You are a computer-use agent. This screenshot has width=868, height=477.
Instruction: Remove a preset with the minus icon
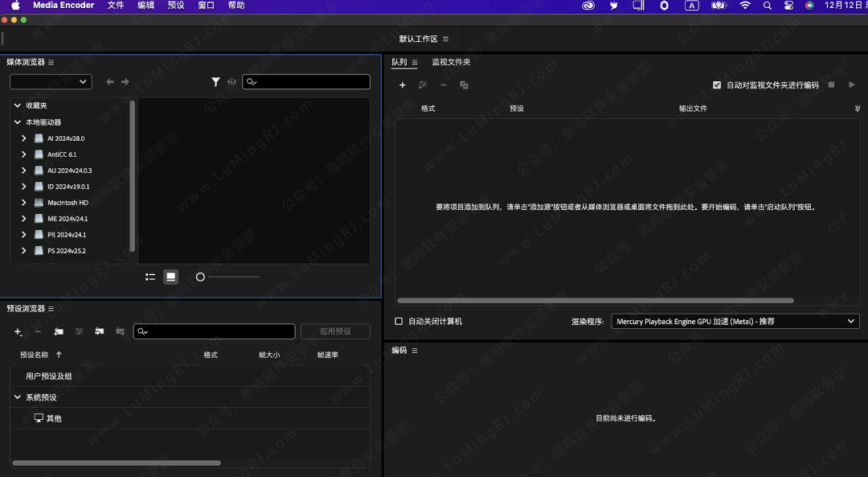(x=38, y=331)
